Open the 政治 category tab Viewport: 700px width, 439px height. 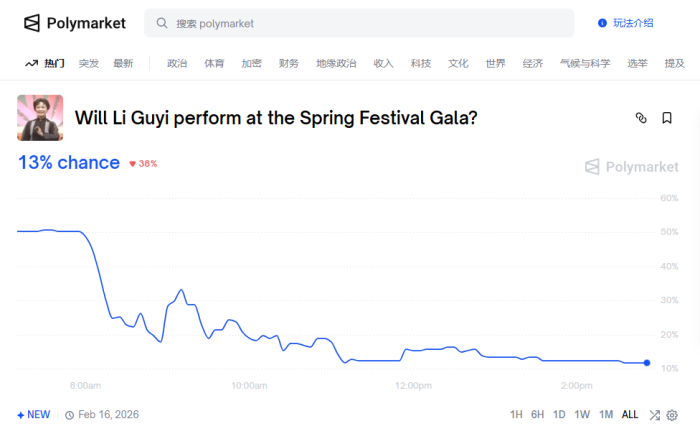point(177,63)
